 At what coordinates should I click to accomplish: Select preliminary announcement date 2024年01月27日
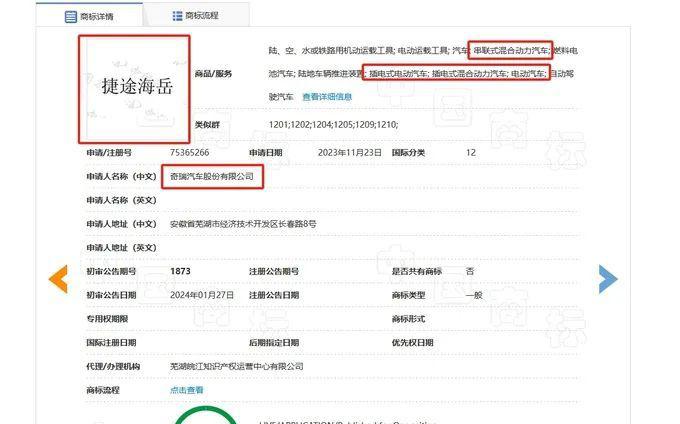202,295
